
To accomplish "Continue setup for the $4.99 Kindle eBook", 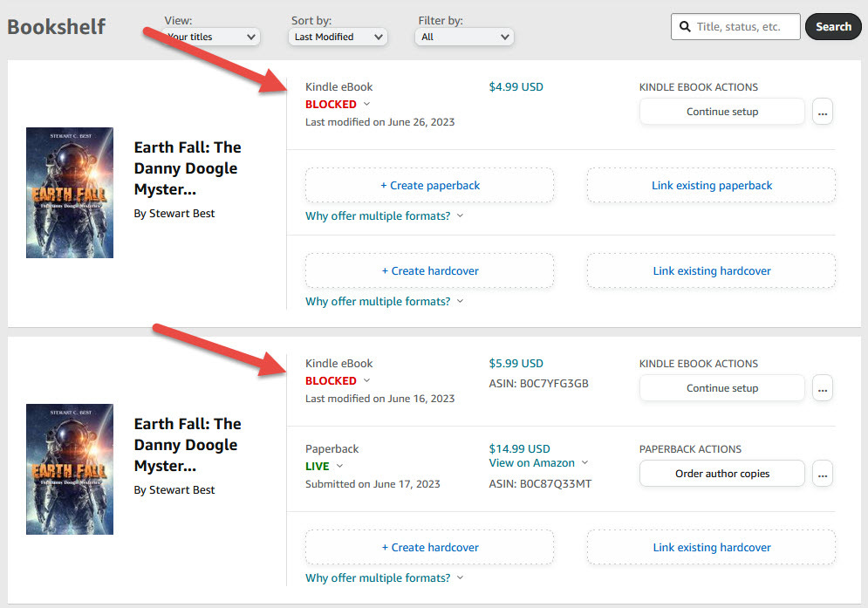I will click(721, 112).
